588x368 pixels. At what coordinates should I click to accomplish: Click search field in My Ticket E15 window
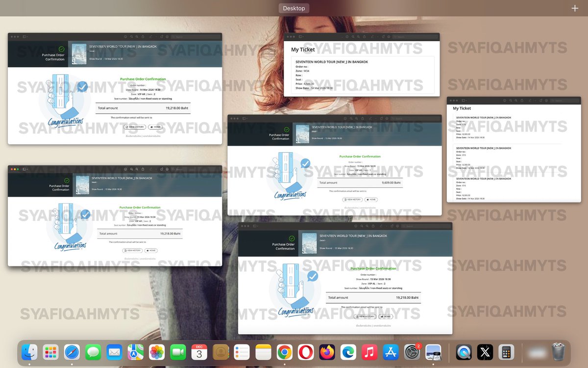tap(564, 101)
